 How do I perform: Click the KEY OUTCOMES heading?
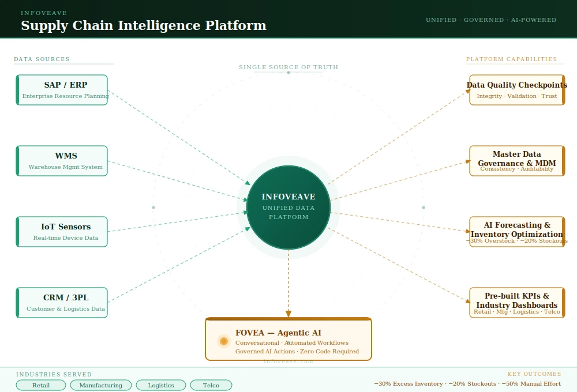tap(534, 374)
